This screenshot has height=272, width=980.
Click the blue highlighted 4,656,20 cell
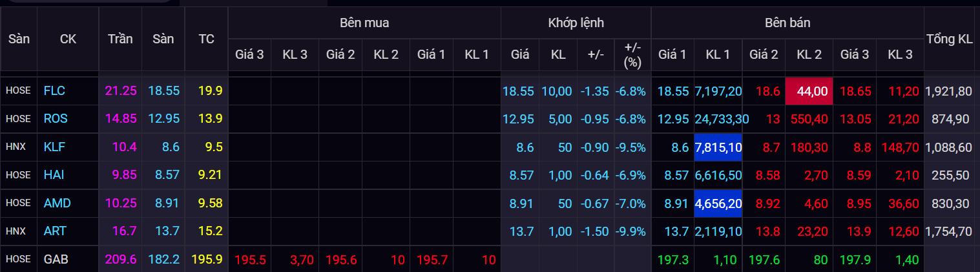point(718,203)
